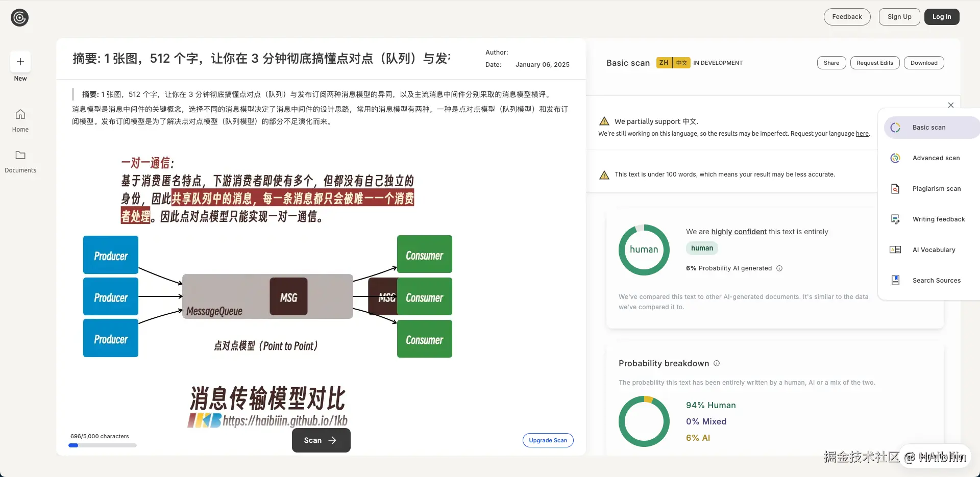The width and height of the screenshot is (980, 477).
Task: Dismiss the partial 中文 support notice
Action: point(950,105)
